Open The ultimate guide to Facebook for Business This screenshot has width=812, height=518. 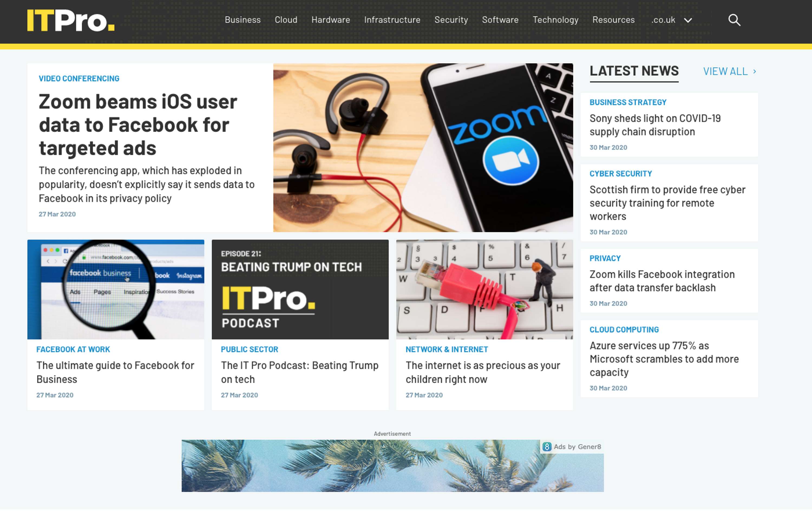[115, 372]
